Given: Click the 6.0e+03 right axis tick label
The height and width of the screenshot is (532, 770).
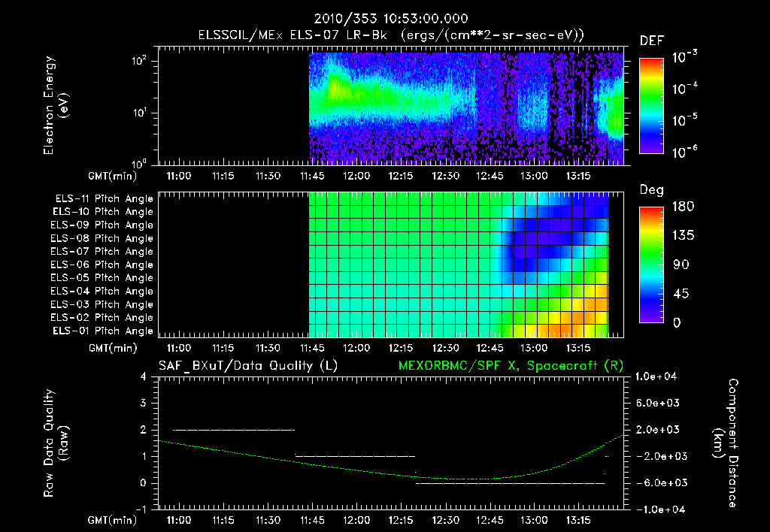Looking at the screenshot, I should point(657,404).
